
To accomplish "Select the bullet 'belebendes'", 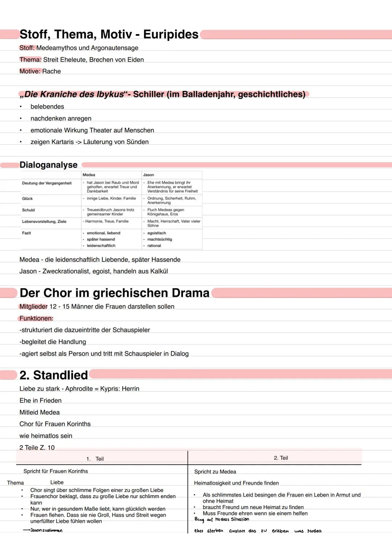I will 47,107.
